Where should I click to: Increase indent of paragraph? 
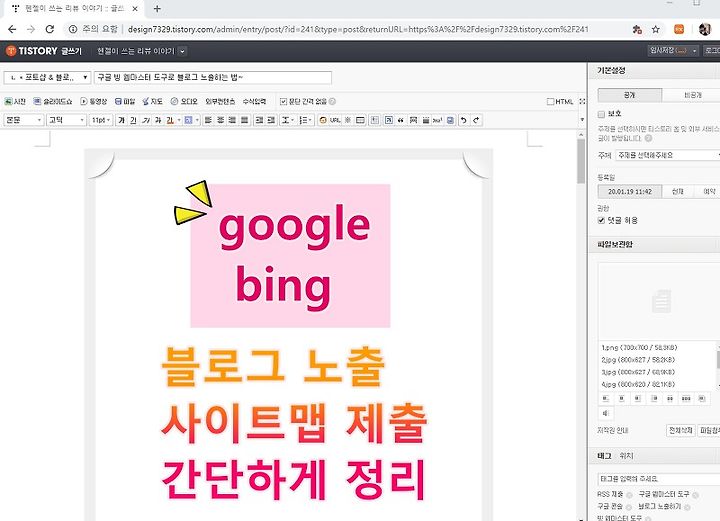[271, 120]
